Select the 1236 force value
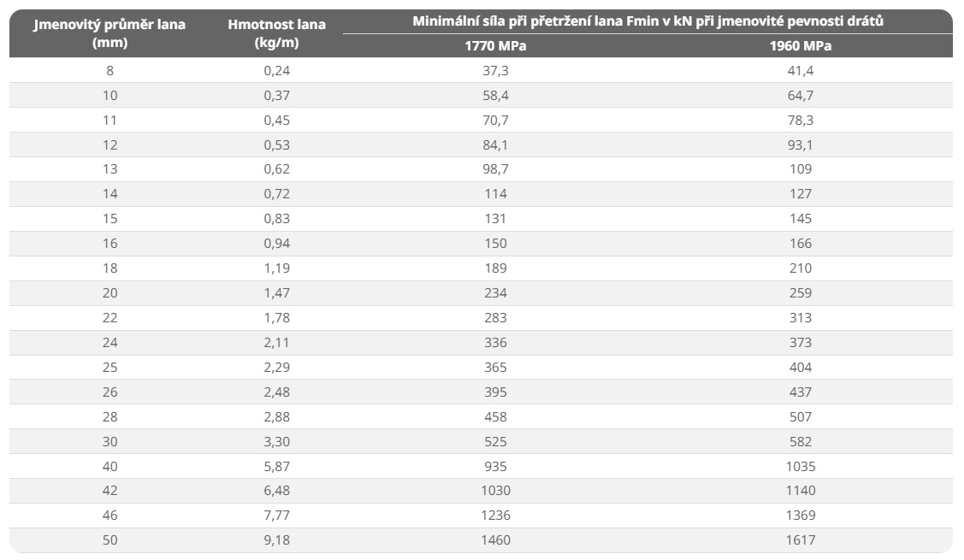 click(495, 516)
